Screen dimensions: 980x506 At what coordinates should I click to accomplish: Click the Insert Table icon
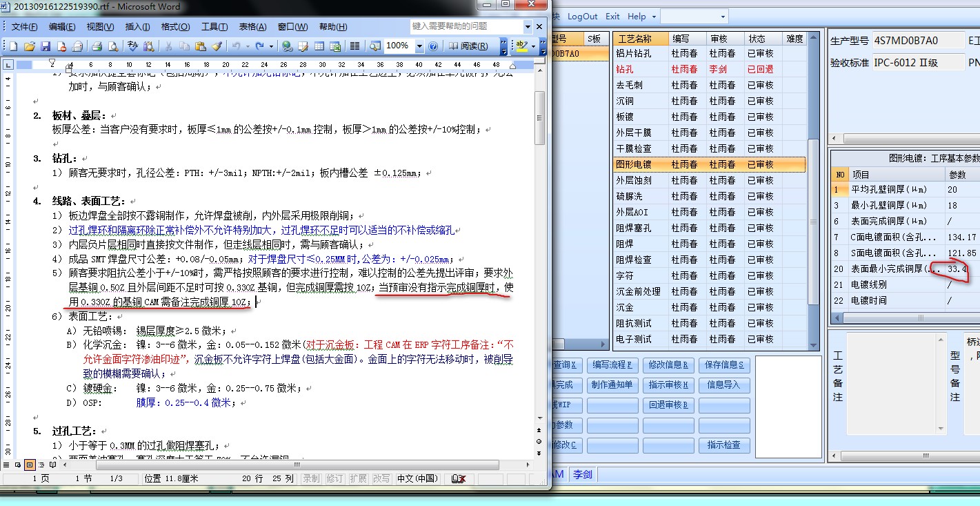coord(319,46)
